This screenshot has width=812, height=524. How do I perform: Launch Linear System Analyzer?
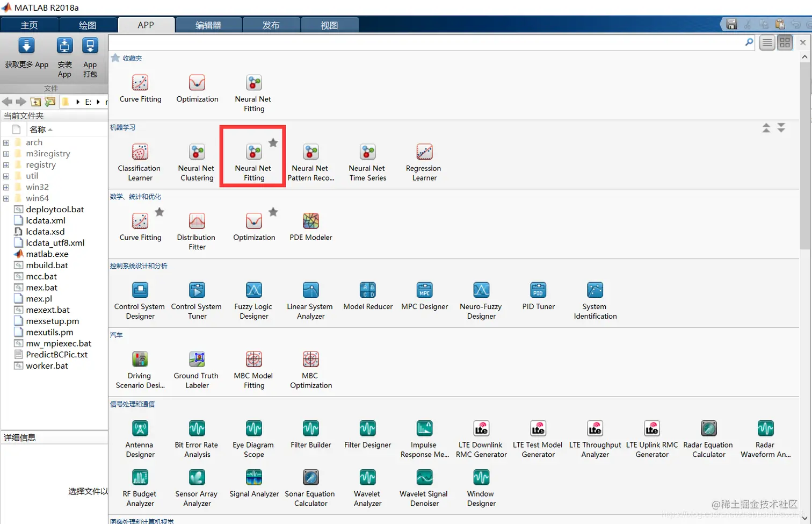pyautogui.click(x=310, y=300)
